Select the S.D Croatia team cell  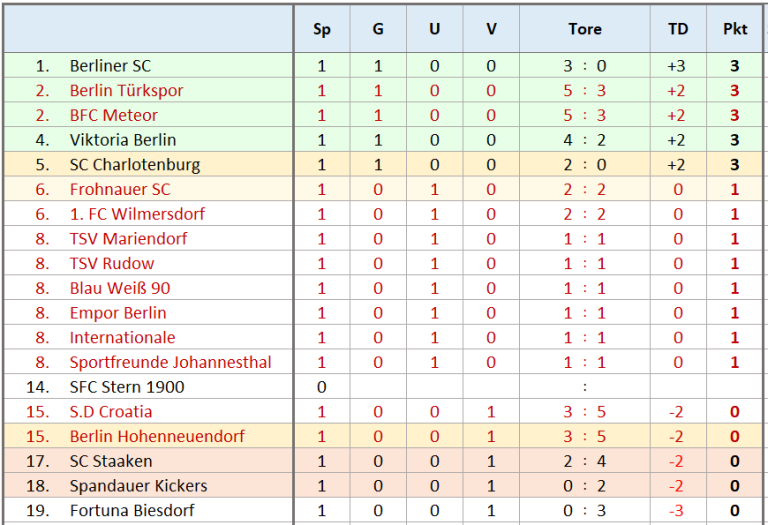(x=111, y=412)
